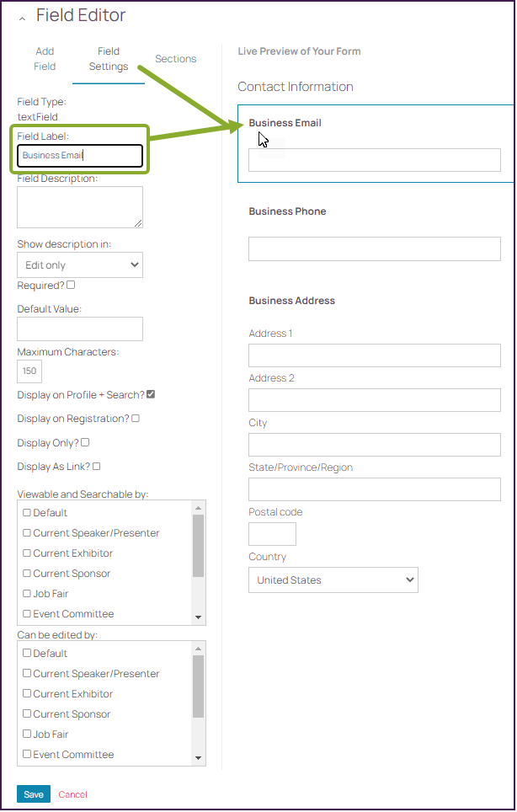Click the Maximum Characters number box
Viewport: 517px width, 812px height.
click(29, 371)
